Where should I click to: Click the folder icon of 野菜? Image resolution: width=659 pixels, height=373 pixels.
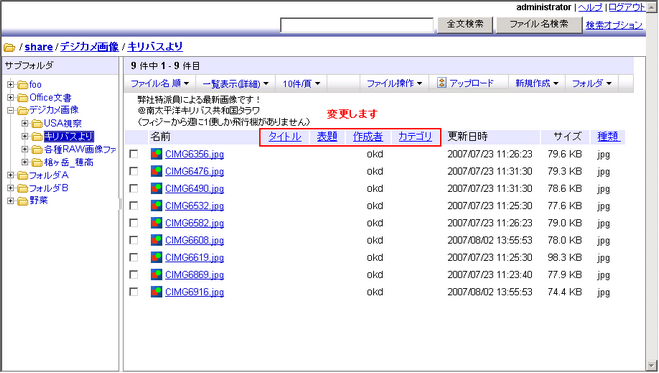tap(23, 202)
